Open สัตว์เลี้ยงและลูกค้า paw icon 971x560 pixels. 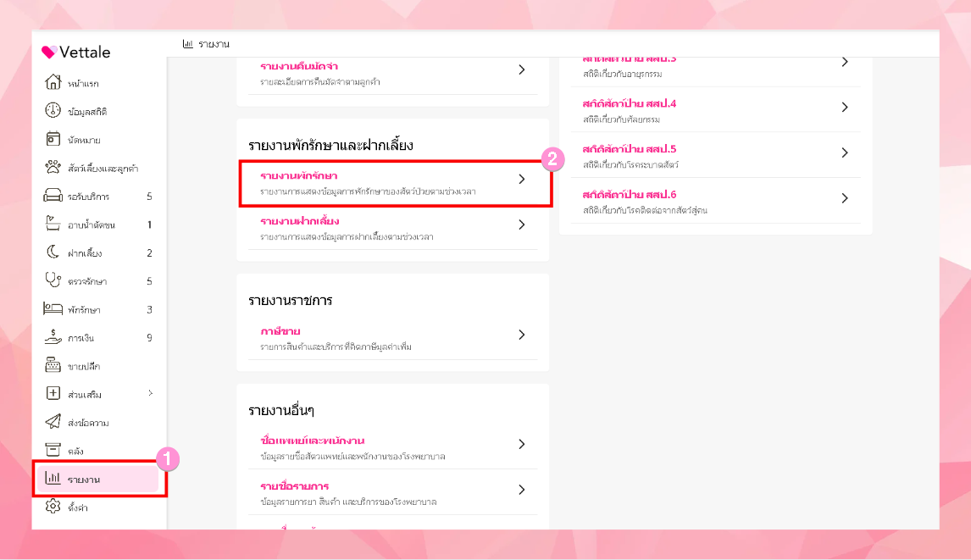(x=53, y=167)
